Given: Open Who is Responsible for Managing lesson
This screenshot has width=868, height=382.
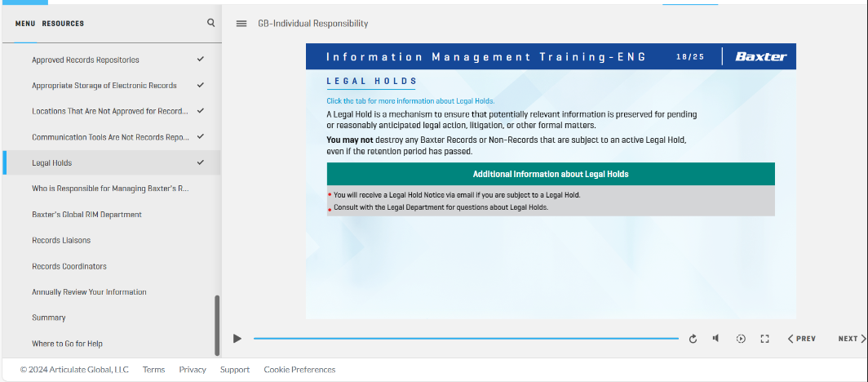Looking at the screenshot, I should 112,189.
